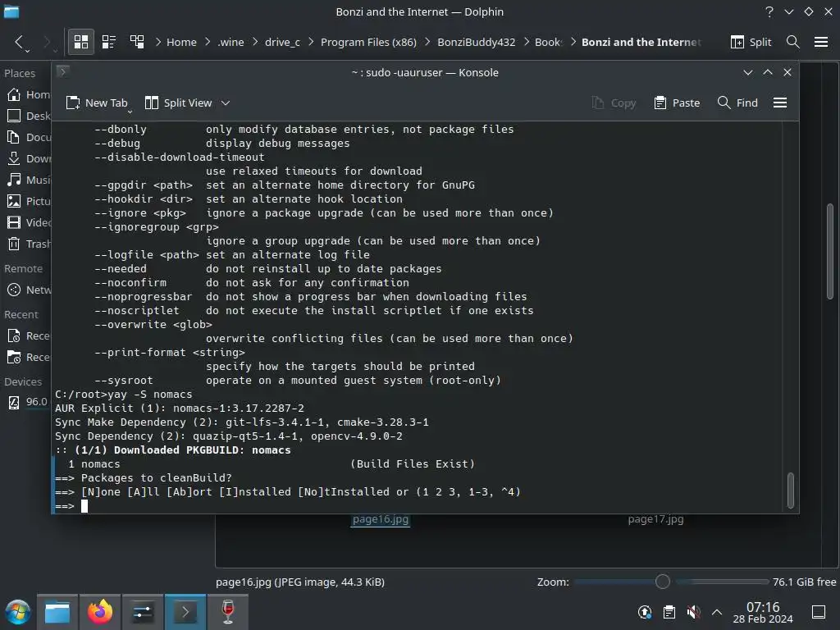Screen dimensions: 840x630
Task: Expand chevron before Program Files breadcrumb
Action: [x=311, y=42]
